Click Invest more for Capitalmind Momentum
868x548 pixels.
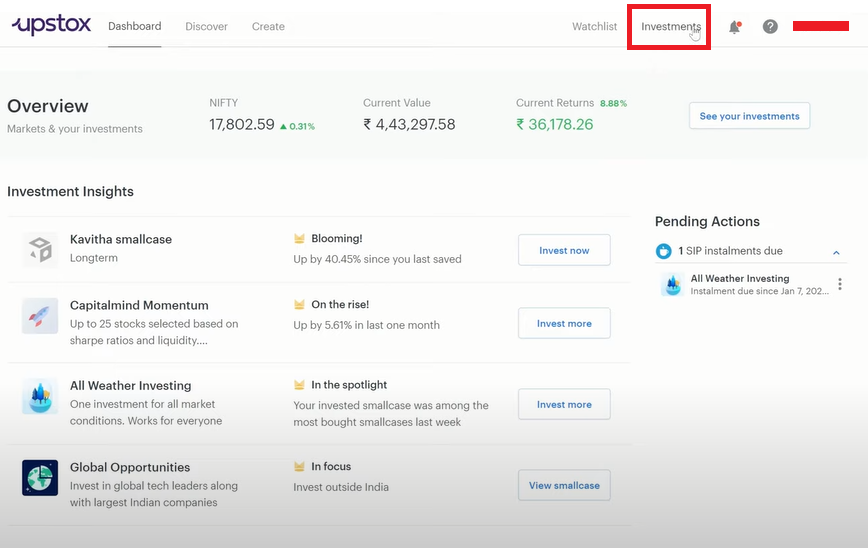click(564, 324)
